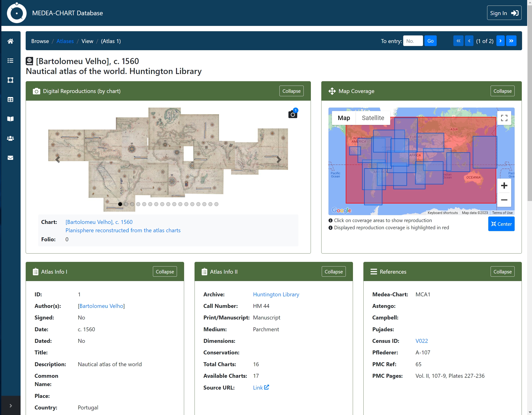The image size is (532, 415).
Task: Click the table grid sidebar icon
Action: click(x=10, y=100)
